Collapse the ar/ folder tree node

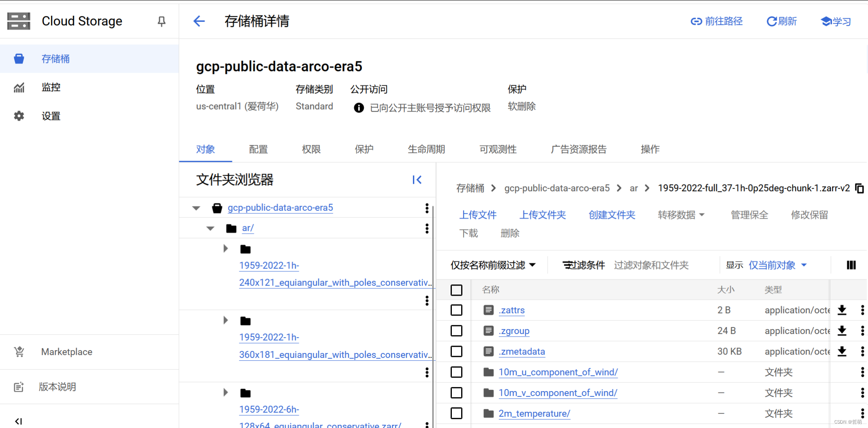[x=210, y=228]
